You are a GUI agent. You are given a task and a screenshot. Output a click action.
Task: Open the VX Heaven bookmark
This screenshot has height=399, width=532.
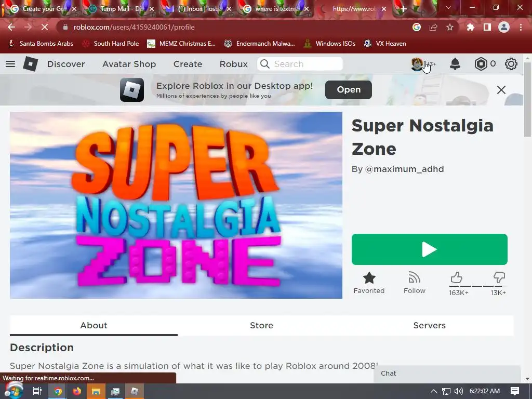tap(385, 44)
